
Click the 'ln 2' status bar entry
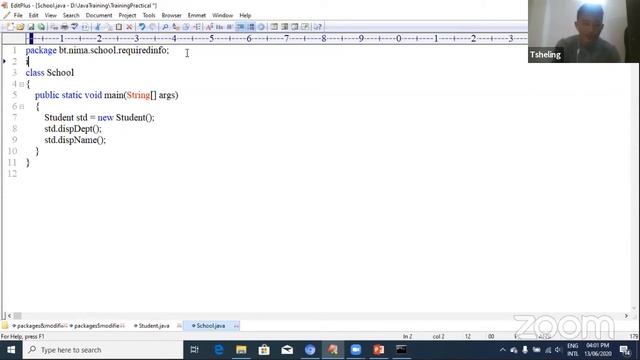[407, 336]
